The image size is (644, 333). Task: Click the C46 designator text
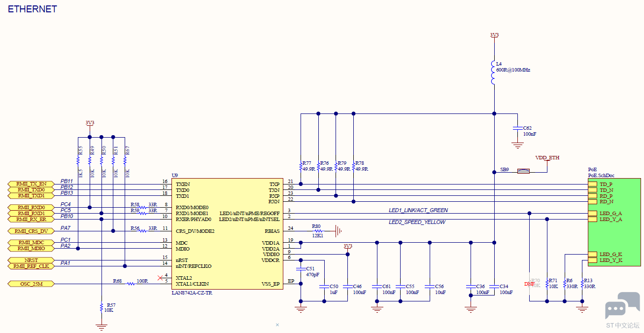click(357, 286)
